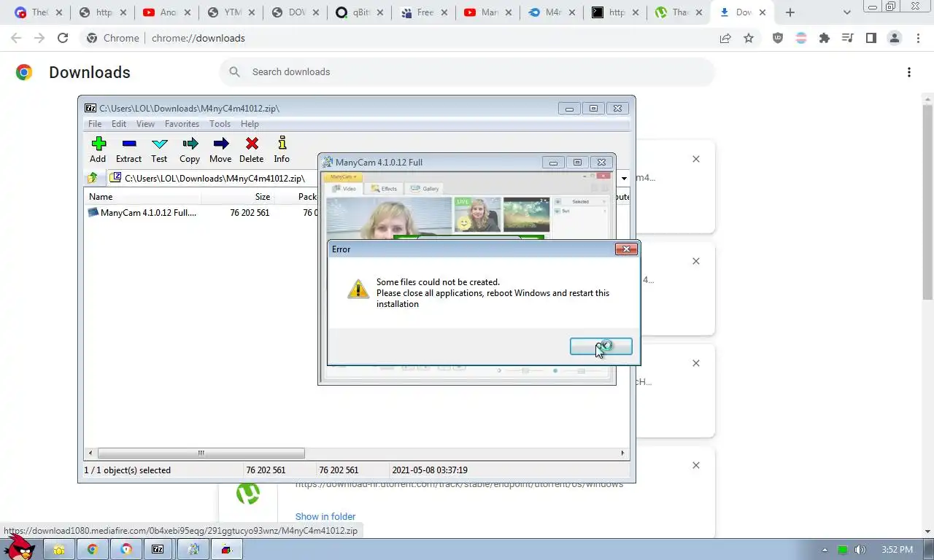Run the Test tool in 7-Zip
Screen dimensions: 934x560
(x=159, y=150)
